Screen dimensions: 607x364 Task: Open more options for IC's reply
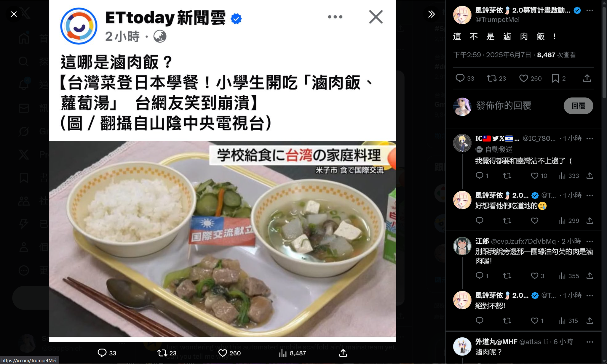[590, 138]
